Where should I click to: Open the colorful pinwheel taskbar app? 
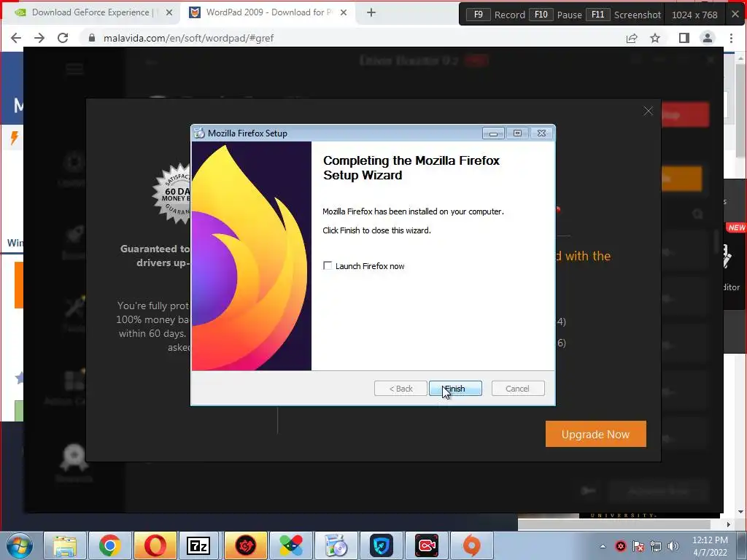click(x=291, y=545)
